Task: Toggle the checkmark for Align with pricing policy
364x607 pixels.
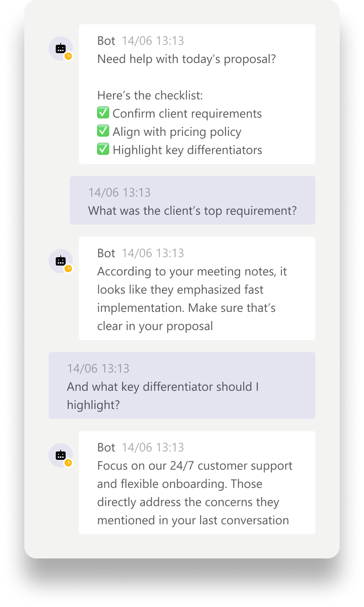Action: (x=103, y=131)
